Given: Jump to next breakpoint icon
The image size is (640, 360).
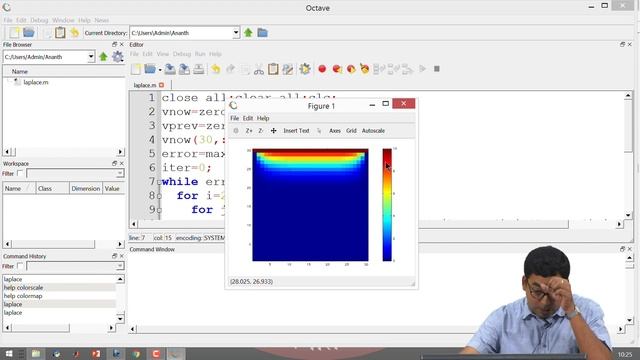Looking at the screenshot, I should pyautogui.click(x=337, y=69).
